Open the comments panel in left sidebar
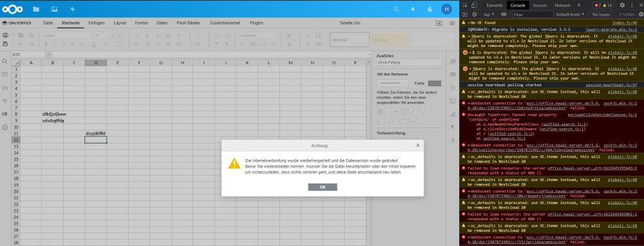 pyautogui.click(x=5, y=74)
